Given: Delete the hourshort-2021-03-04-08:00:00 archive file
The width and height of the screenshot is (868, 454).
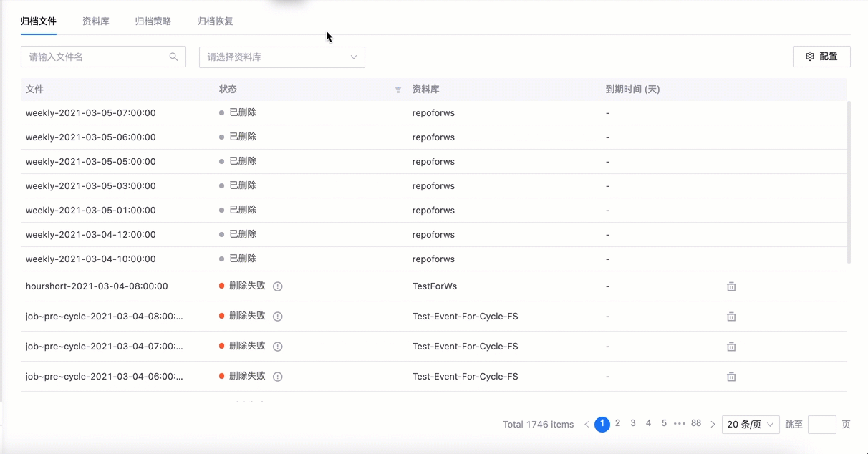Looking at the screenshot, I should [731, 286].
